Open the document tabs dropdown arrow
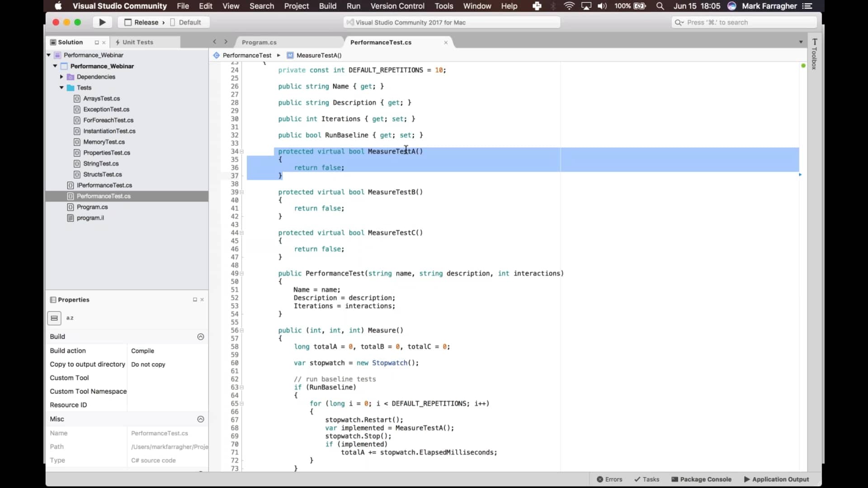Viewport: 868px width, 488px height. coord(801,42)
